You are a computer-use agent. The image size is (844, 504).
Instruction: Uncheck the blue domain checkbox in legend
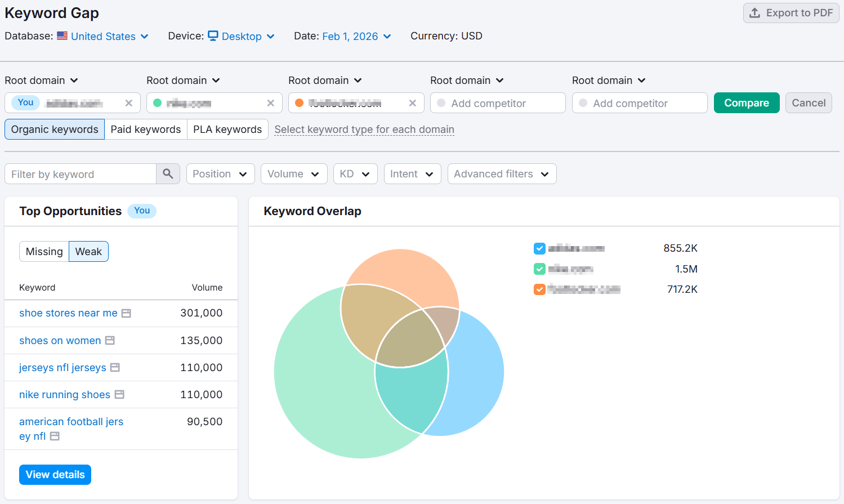click(539, 248)
